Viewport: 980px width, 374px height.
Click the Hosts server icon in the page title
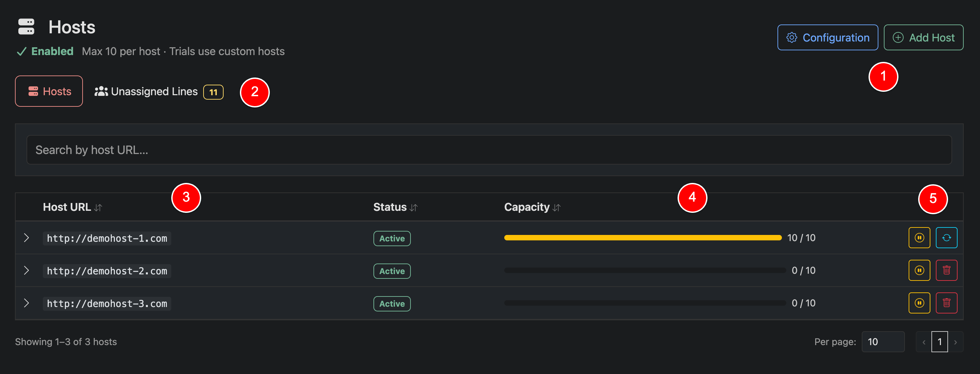[26, 27]
